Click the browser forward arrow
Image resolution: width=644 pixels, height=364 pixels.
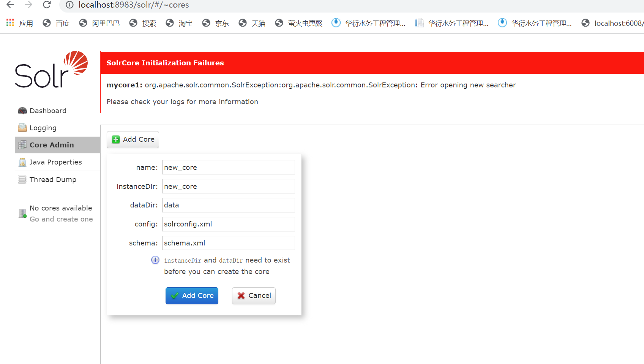point(28,5)
